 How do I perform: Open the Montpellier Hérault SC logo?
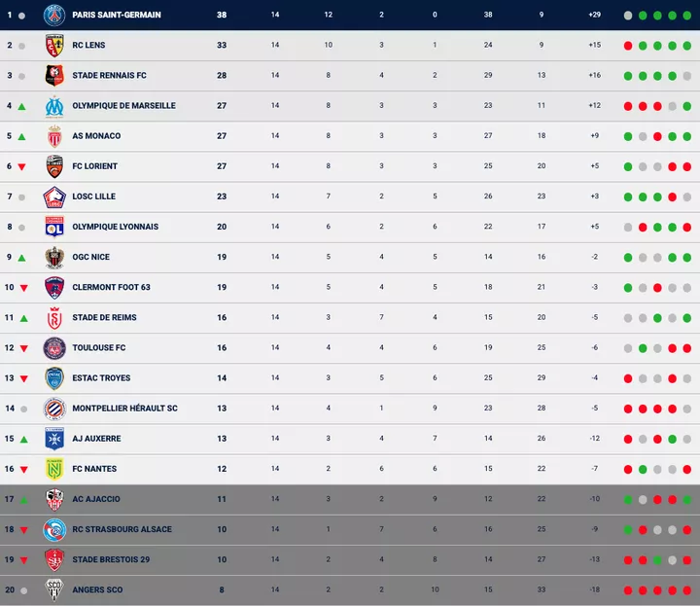[x=54, y=409]
